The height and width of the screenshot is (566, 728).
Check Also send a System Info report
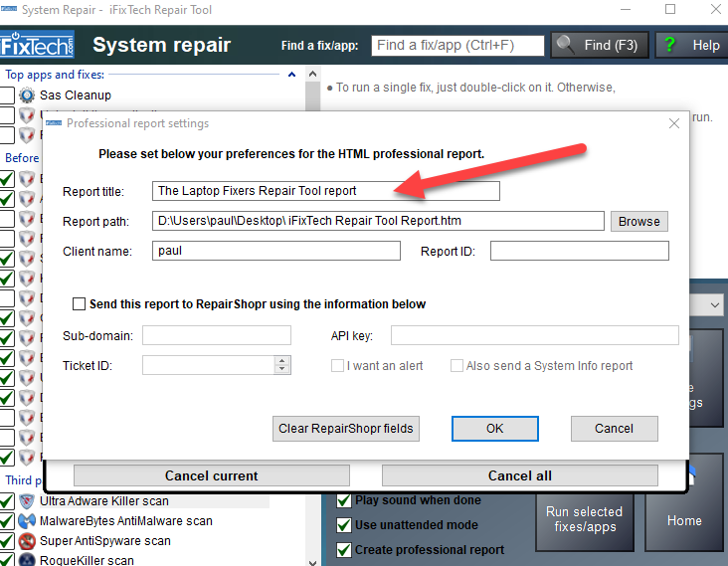pyautogui.click(x=456, y=366)
